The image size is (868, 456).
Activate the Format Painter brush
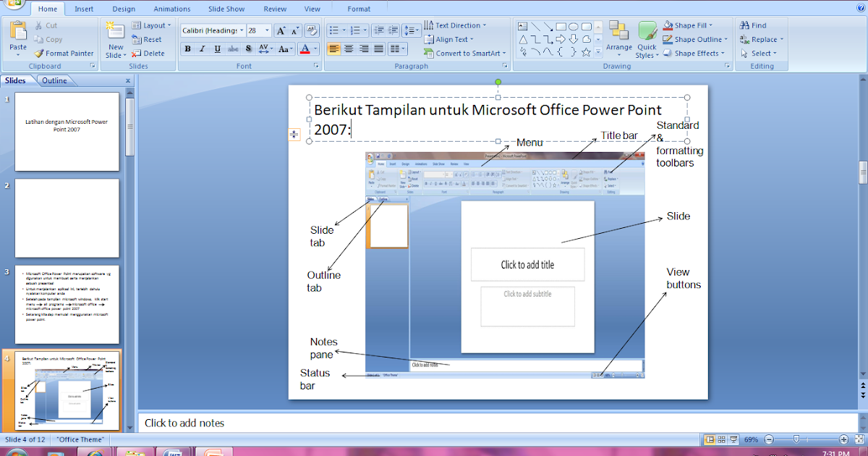tap(64, 53)
